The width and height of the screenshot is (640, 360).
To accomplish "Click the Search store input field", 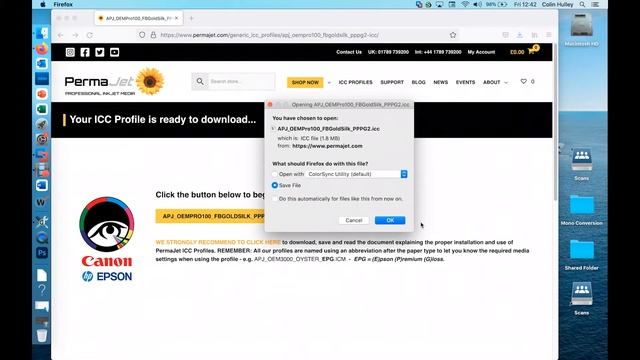I will pos(241,82).
